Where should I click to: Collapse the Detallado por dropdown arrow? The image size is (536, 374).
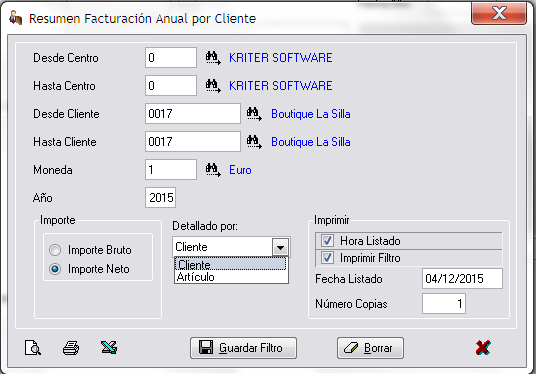click(x=280, y=247)
